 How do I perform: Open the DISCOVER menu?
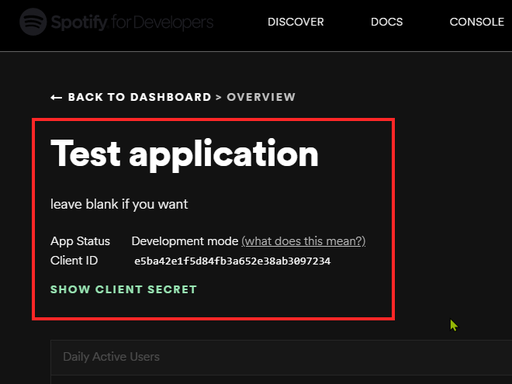coord(296,22)
